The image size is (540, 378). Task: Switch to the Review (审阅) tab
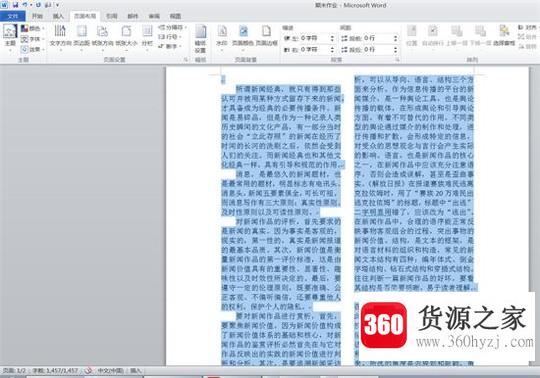[154, 16]
